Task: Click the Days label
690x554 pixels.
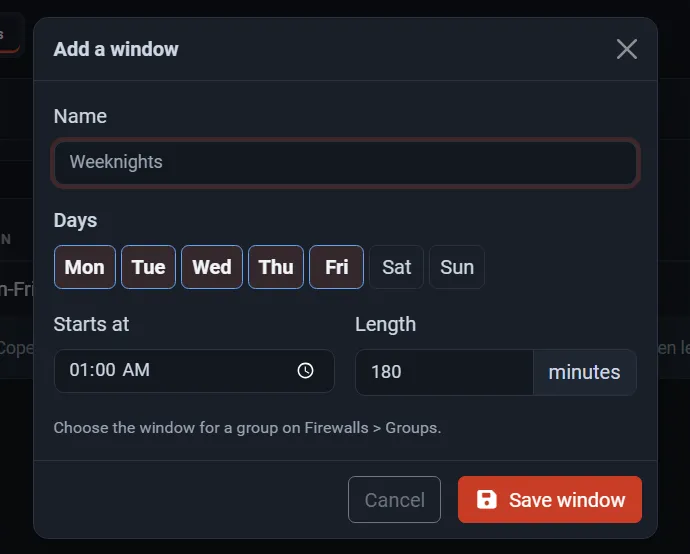Action: click(75, 220)
